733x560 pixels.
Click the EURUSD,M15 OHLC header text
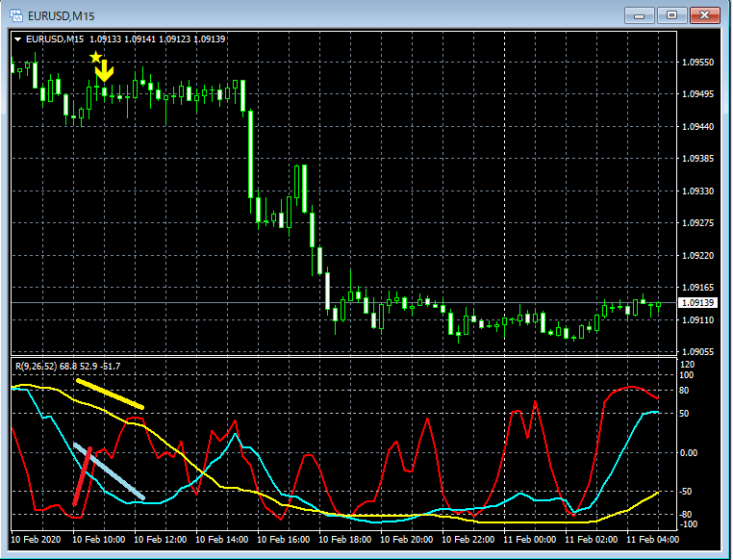(126, 39)
